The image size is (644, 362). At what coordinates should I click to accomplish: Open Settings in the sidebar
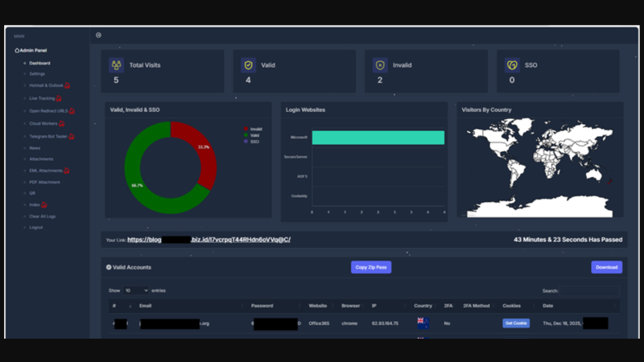[x=37, y=74]
